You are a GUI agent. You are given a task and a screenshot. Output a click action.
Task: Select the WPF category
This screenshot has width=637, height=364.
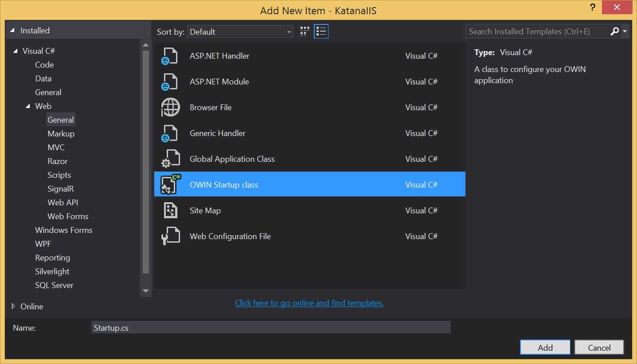(x=43, y=244)
